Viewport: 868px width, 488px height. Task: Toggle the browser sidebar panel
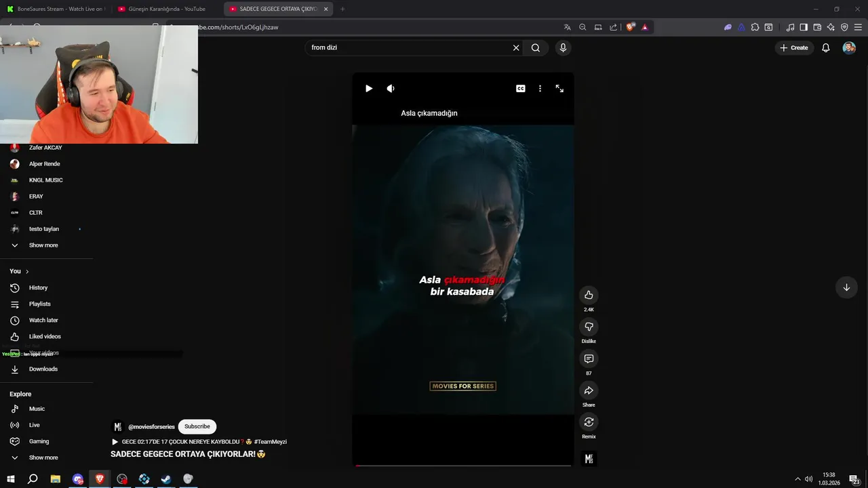click(804, 27)
